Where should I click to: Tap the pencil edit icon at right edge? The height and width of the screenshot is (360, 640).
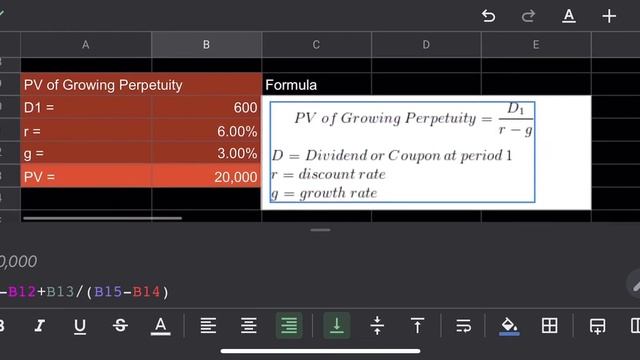(x=635, y=284)
